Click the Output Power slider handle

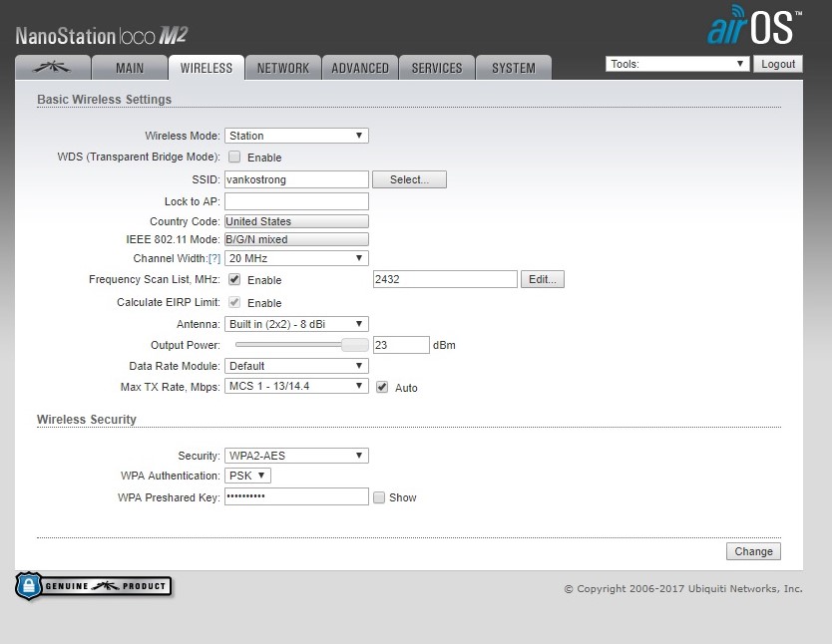tap(355, 345)
